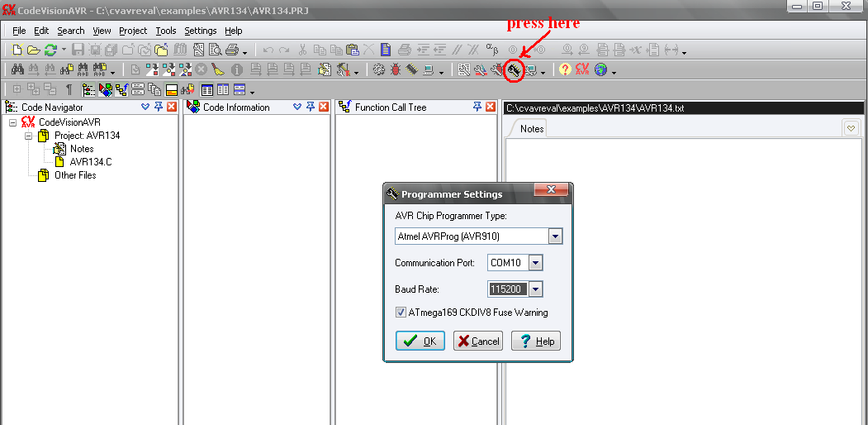
Task: Print the document with the printer icon
Action: point(232,50)
